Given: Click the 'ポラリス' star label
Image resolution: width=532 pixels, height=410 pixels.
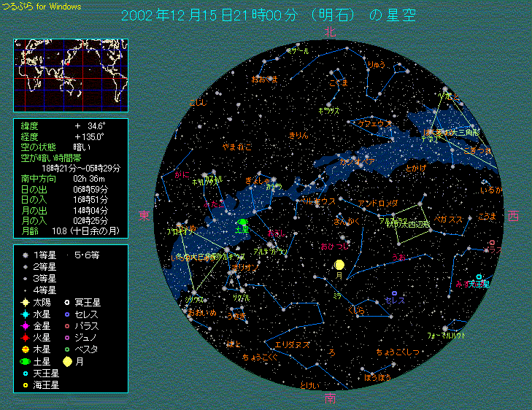Looking at the screenshot, I should pos(329,111).
